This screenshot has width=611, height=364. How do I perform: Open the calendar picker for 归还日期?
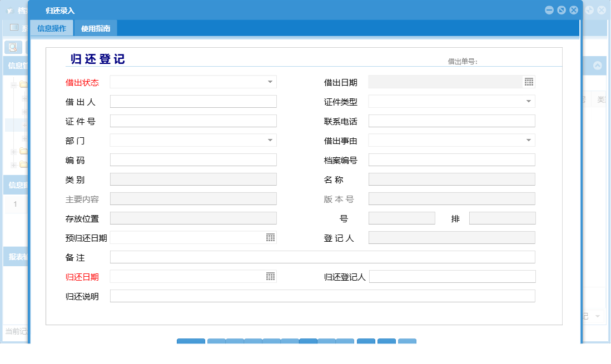point(271,276)
